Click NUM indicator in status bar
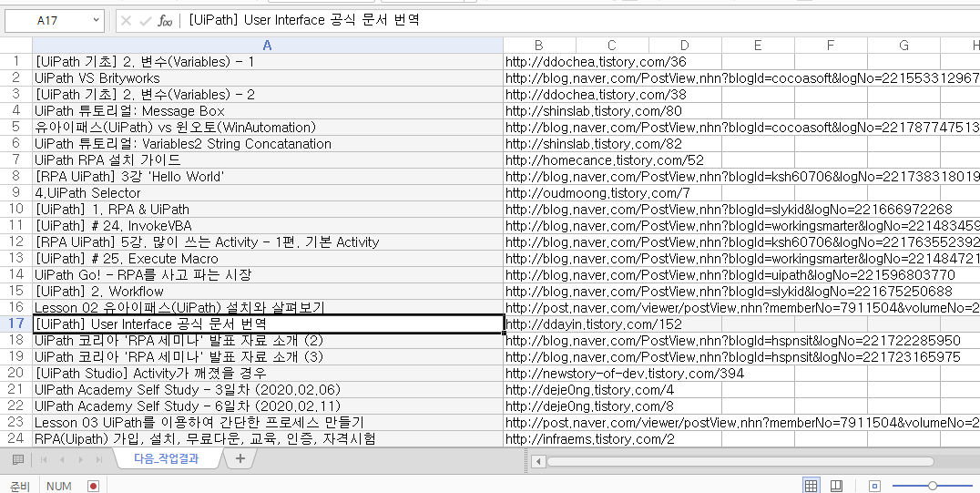The height and width of the screenshot is (493, 980). coord(59,486)
